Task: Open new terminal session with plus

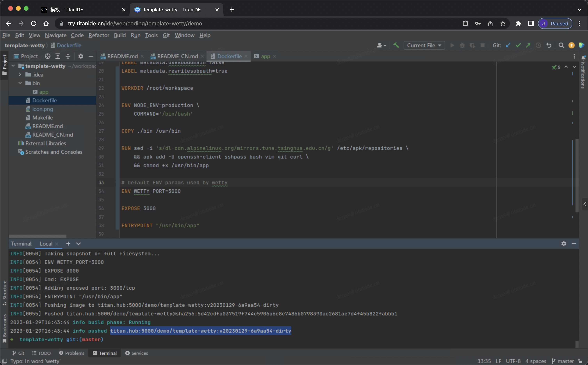Action: point(68,244)
